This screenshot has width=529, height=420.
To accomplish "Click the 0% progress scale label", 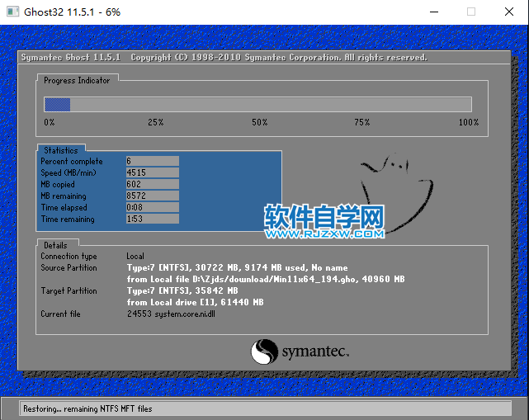I will (50, 122).
